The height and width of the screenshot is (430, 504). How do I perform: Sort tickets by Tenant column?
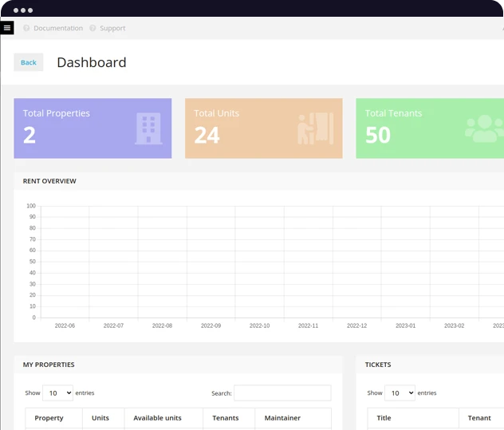tap(479, 418)
